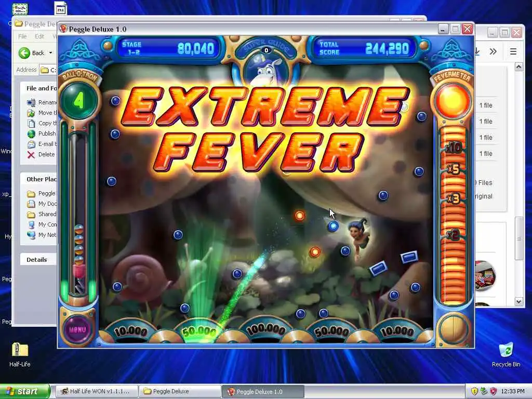Open the Edit menu in Explorer
This screenshot has height=399, width=532.
coord(39,36)
